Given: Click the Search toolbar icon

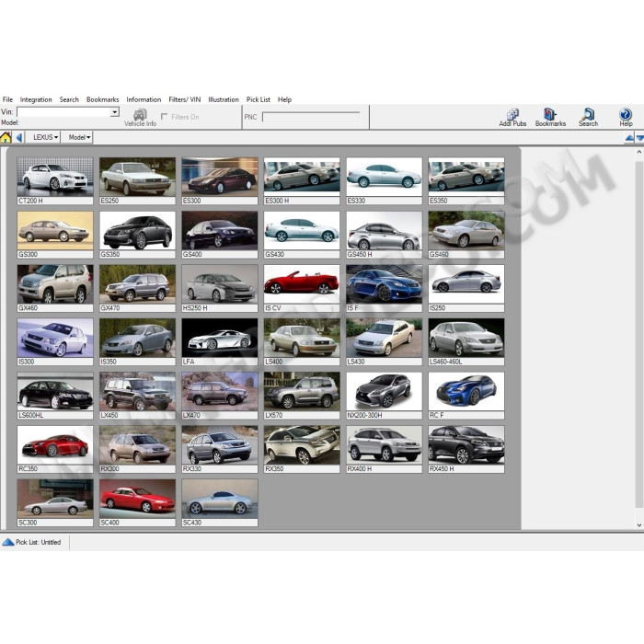Looking at the screenshot, I should click(588, 118).
